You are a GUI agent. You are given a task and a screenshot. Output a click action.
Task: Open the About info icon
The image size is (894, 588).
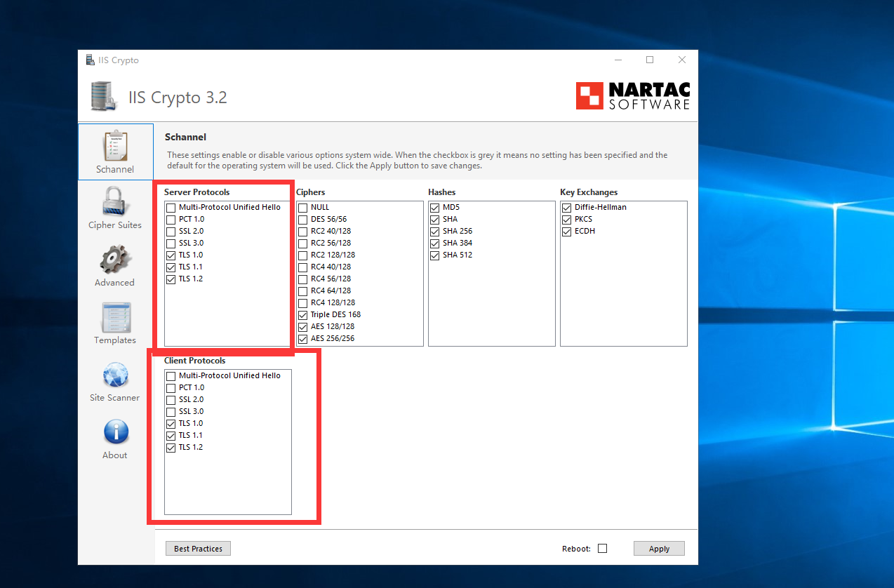click(x=116, y=432)
